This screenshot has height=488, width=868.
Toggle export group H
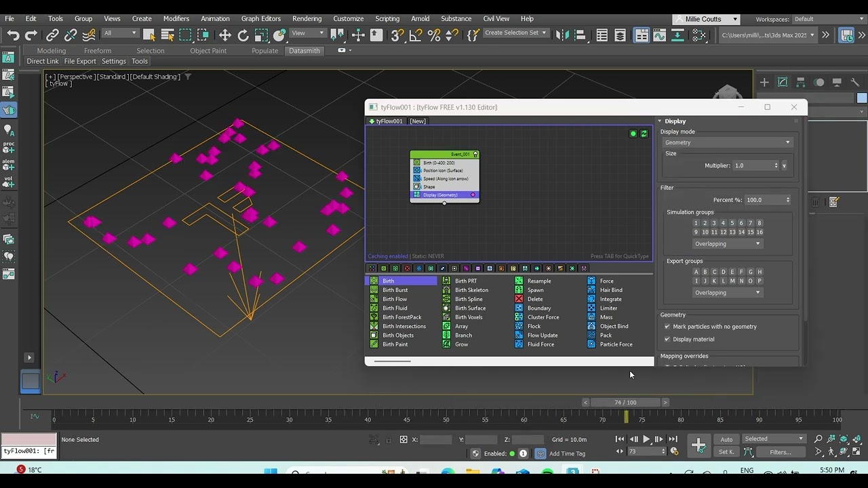(x=759, y=272)
